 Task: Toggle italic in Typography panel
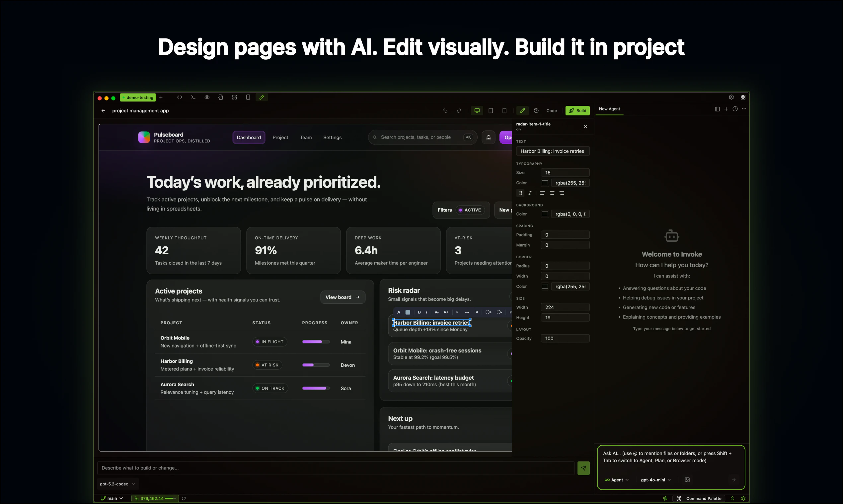tap(530, 193)
